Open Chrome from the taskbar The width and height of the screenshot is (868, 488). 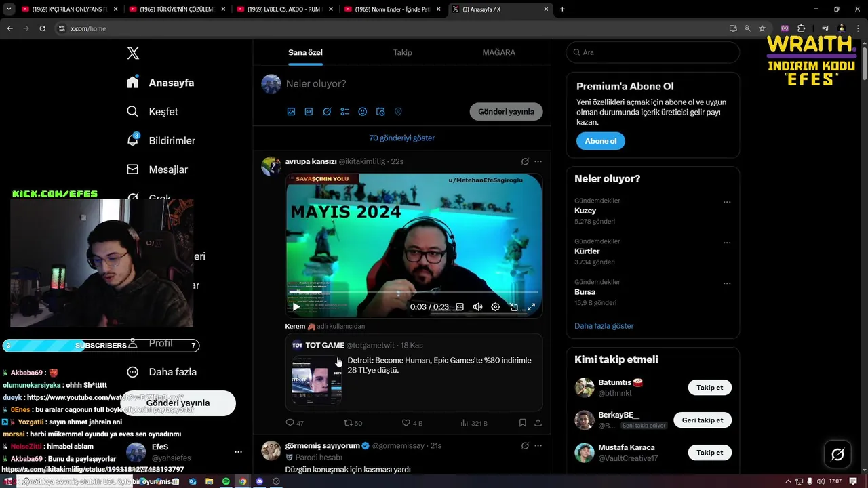coord(243,481)
